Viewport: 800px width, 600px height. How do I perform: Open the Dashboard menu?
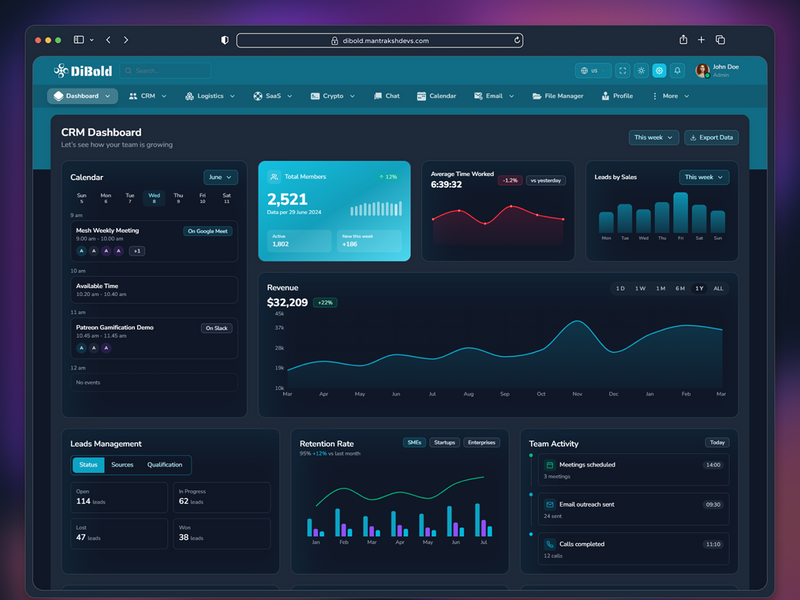(82, 96)
